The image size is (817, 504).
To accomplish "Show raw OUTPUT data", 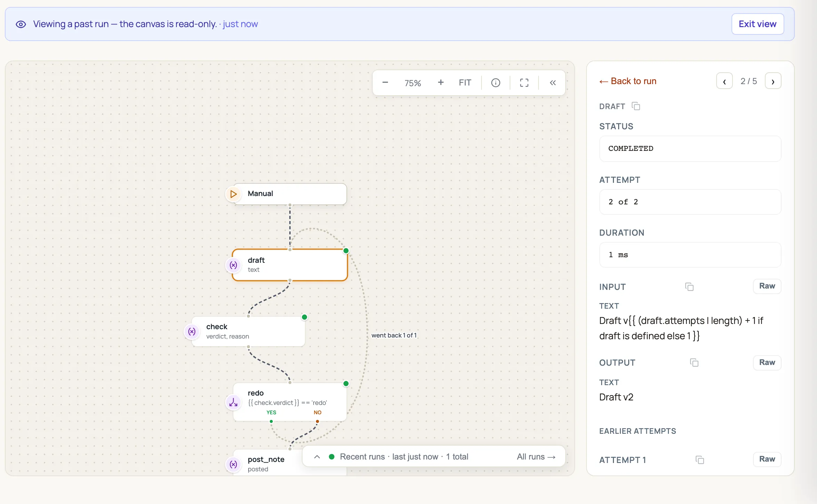I will (767, 363).
